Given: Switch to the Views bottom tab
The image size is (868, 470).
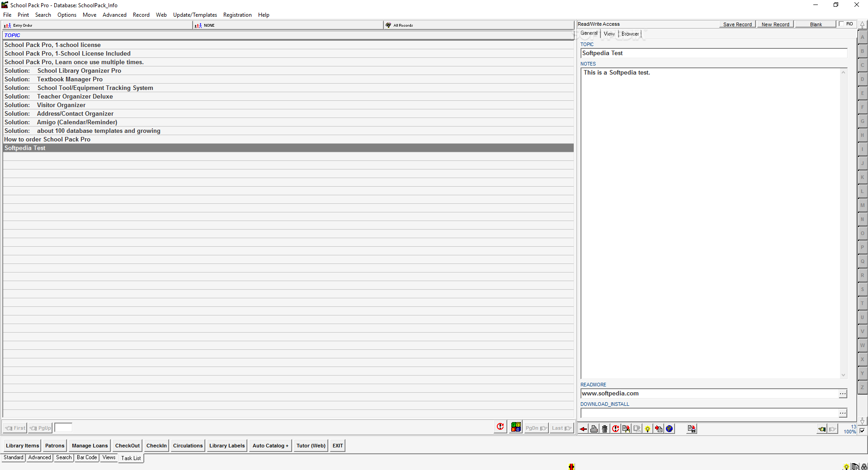Looking at the screenshot, I should (108, 457).
